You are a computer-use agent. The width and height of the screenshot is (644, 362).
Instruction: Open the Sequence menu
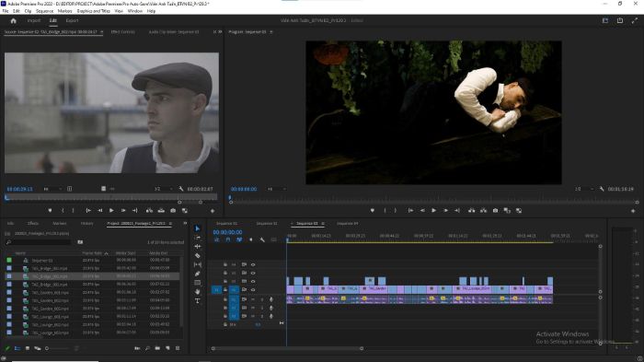pyautogui.click(x=44, y=11)
